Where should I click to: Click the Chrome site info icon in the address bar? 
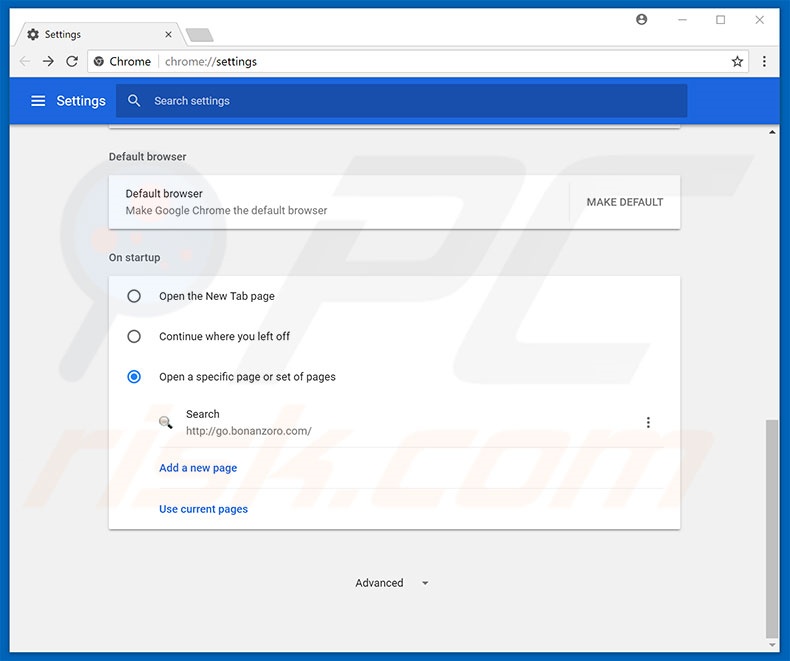point(99,61)
